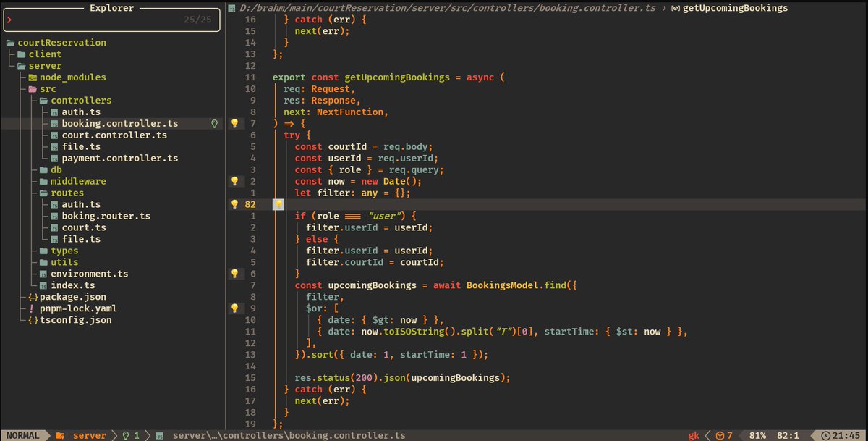Image resolution: width=868 pixels, height=441 pixels.
Task: Click the status bar lightbulb diagnostics count
Action: (x=130, y=436)
